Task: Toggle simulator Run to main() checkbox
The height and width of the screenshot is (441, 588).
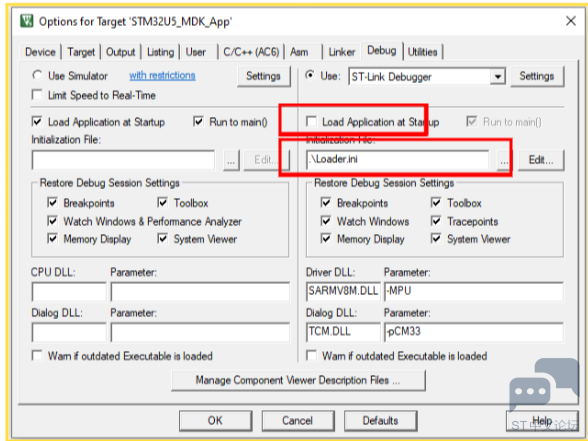Action: point(198,122)
